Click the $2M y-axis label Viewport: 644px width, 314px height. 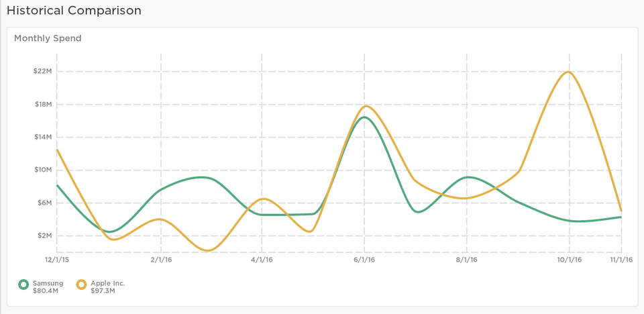coord(44,235)
